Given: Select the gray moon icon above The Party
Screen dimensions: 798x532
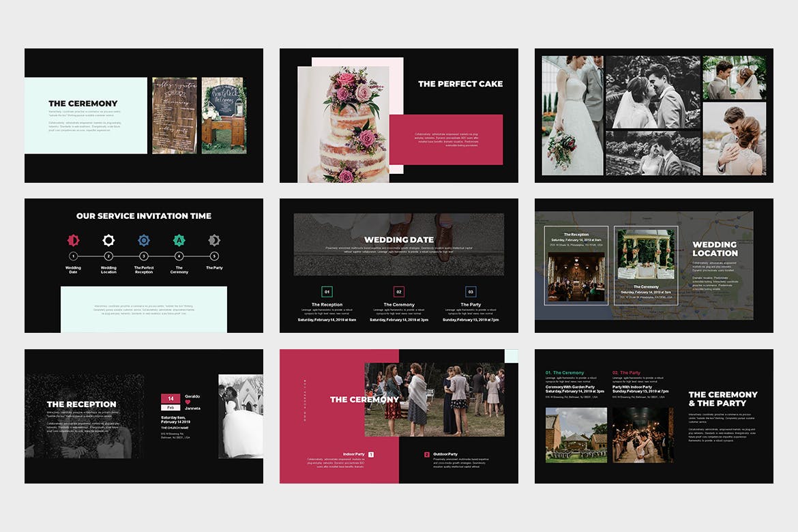Looking at the screenshot, I should click(x=214, y=240).
